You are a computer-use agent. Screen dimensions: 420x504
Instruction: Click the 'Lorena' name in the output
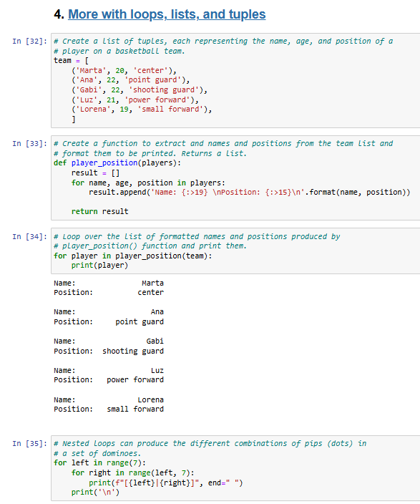[x=150, y=400]
